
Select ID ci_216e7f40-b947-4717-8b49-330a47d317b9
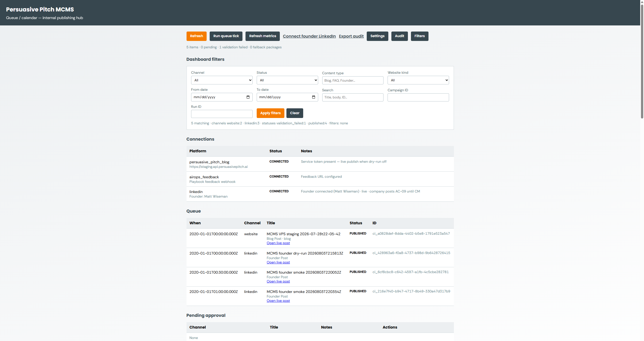411,291
